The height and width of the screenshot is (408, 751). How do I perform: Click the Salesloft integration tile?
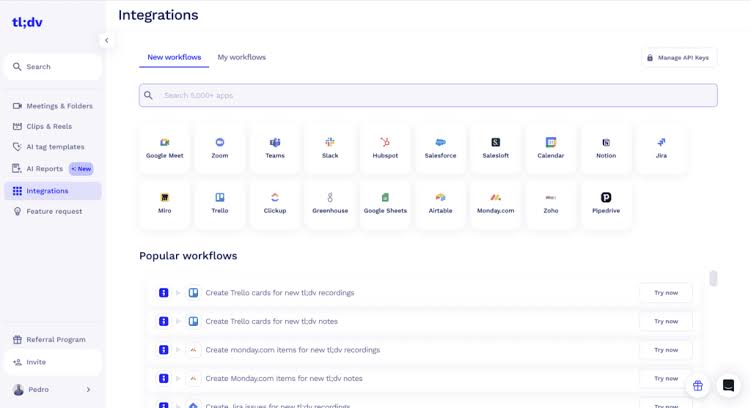[496, 148]
